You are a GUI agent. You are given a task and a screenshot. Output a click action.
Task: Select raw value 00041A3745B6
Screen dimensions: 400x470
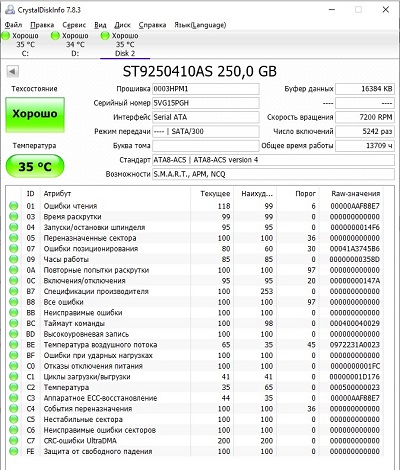tap(355, 249)
